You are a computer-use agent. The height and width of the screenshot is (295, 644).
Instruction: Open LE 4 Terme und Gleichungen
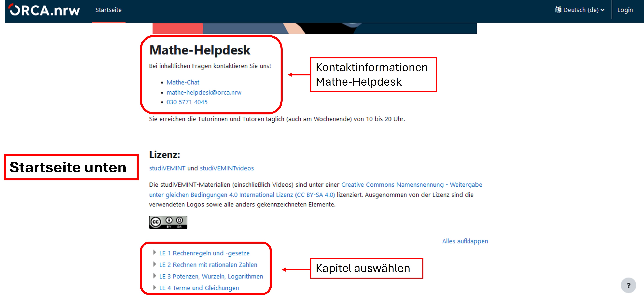click(199, 288)
